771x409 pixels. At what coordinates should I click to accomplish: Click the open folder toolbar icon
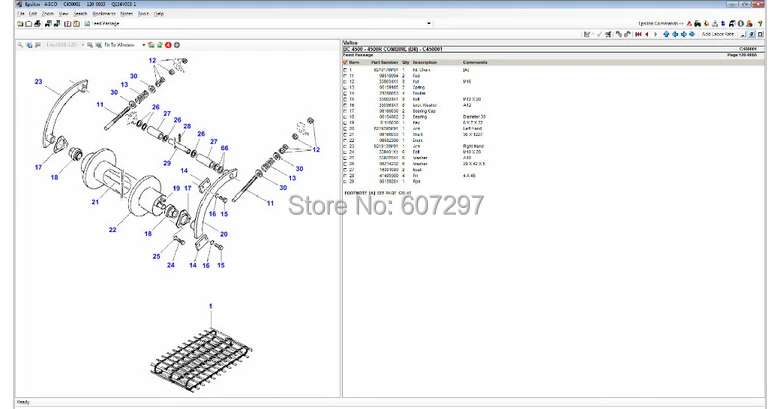pos(20,24)
